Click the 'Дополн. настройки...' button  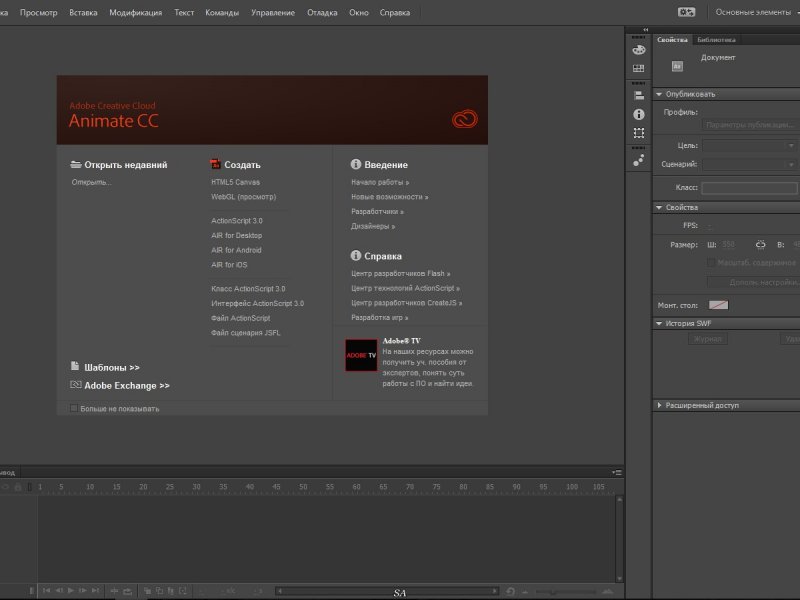754,282
